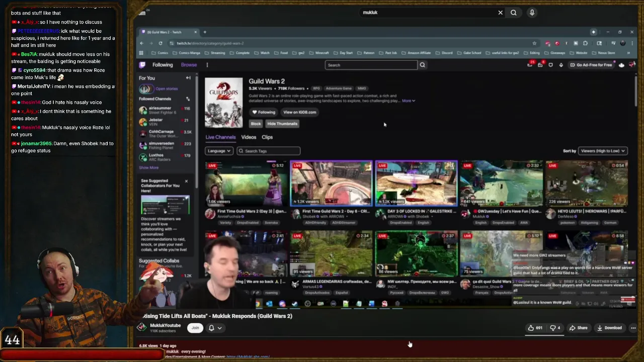Click the Twitch logo home icon

pos(142,65)
